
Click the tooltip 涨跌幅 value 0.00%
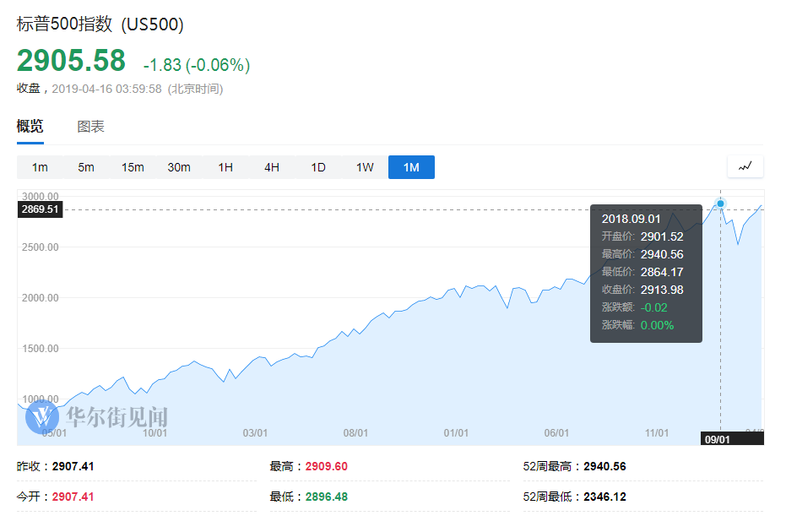pyautogui.click(x=657, y=325)
